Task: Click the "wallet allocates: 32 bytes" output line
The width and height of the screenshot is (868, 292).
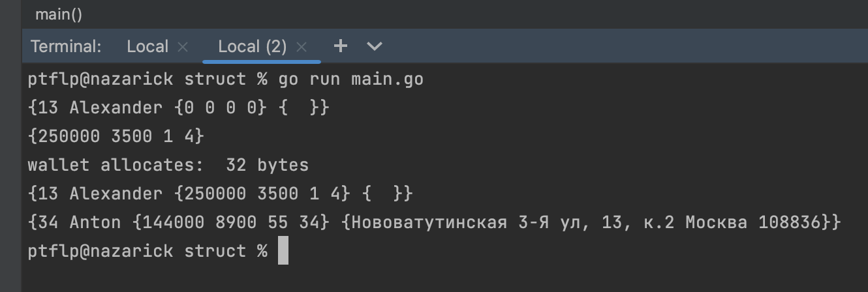Action: click(168, 165)
